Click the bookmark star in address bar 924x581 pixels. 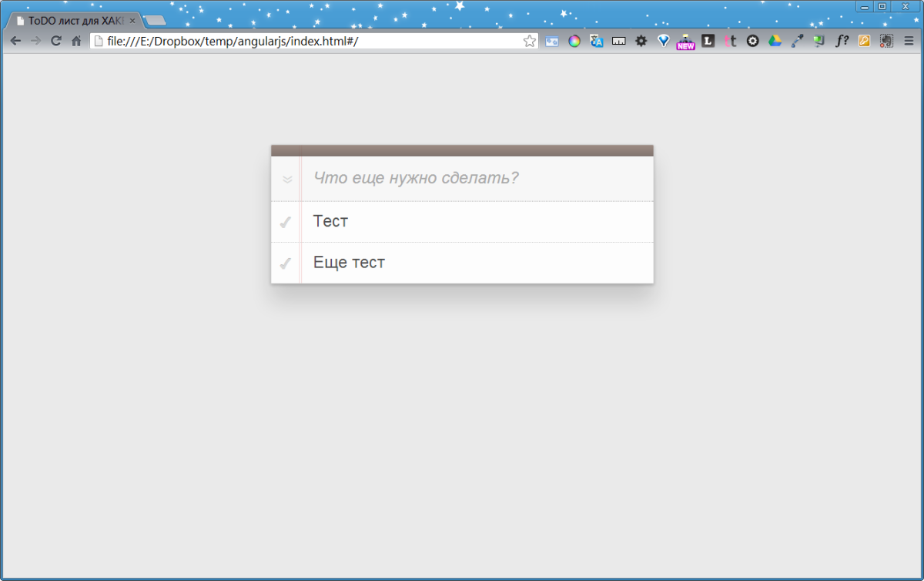pyautogui.click(x=529, y=42)
